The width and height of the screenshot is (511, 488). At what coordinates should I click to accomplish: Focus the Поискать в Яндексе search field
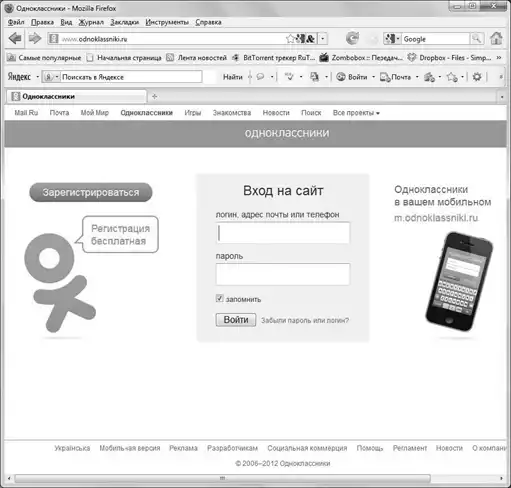tap(131, 77)
